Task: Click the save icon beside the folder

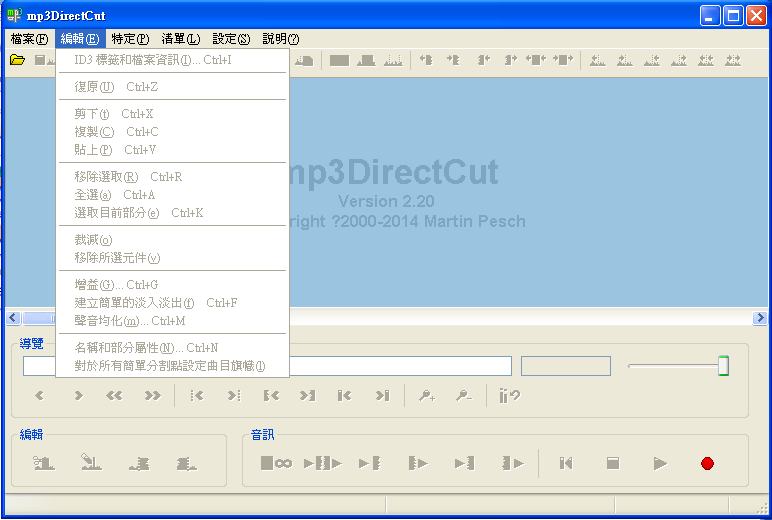Action: click(x=43, y=60)
